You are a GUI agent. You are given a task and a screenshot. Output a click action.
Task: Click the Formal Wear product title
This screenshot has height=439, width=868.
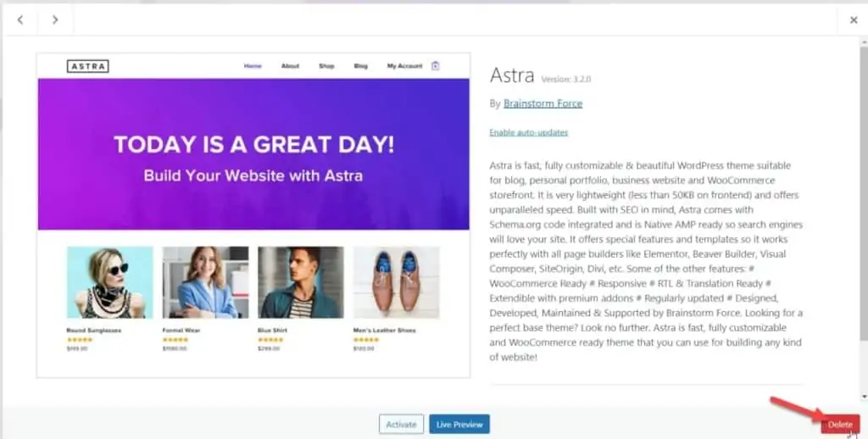click(181, 331)
